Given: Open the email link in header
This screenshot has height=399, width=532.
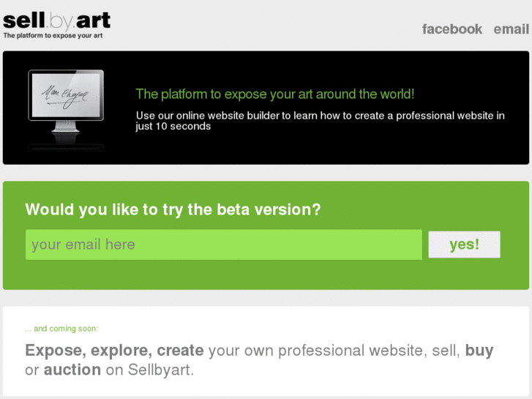Looking at the screenshot, I should 511,29.
